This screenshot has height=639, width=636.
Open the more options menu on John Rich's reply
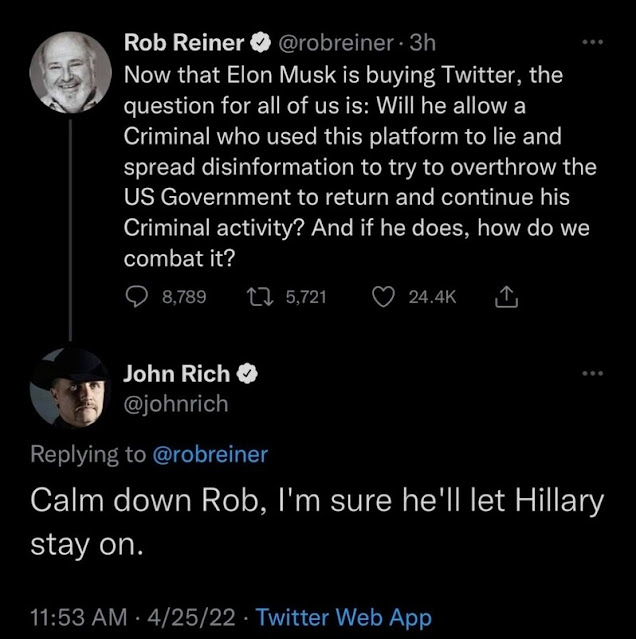(593, 373)
